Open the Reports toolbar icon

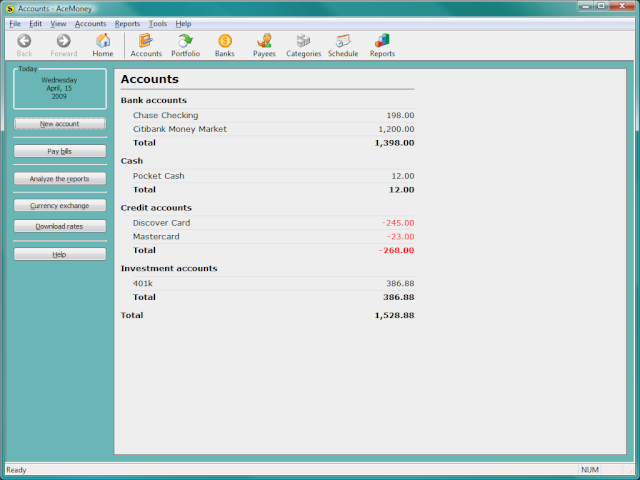[382, 41]
